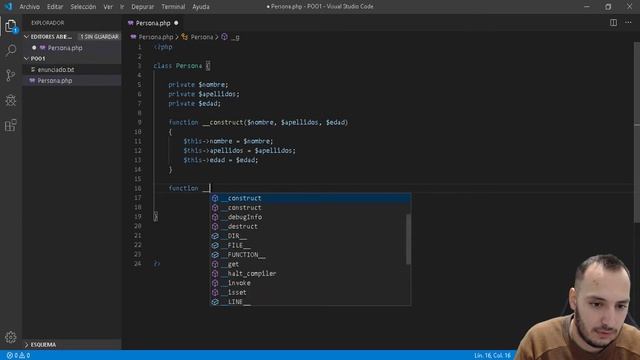Open the Source Control view
The width and height of the screenshot is (640, 360).
pos(11,75)
